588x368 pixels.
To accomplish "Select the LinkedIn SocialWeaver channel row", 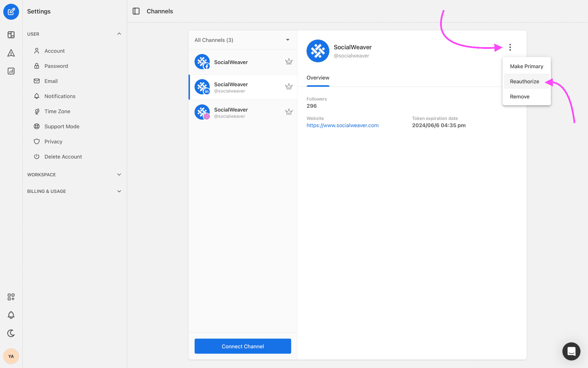I will coord(243,87).
